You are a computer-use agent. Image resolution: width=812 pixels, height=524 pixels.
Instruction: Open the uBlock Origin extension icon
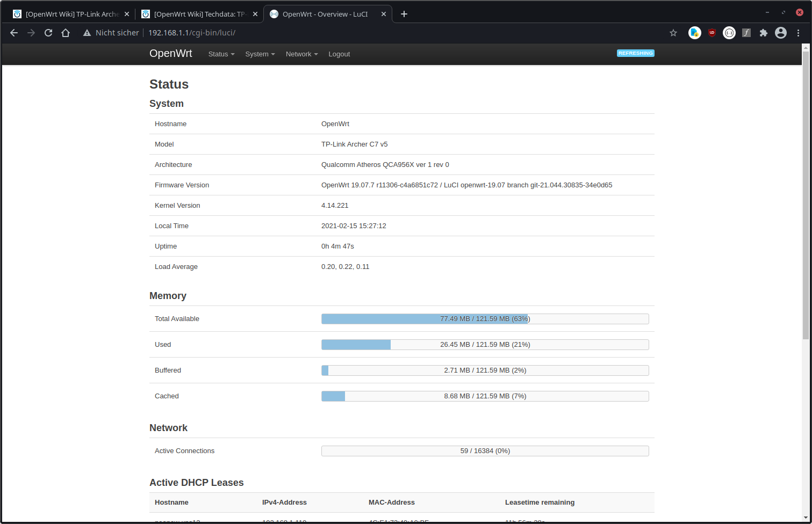[x=712, y=33]
